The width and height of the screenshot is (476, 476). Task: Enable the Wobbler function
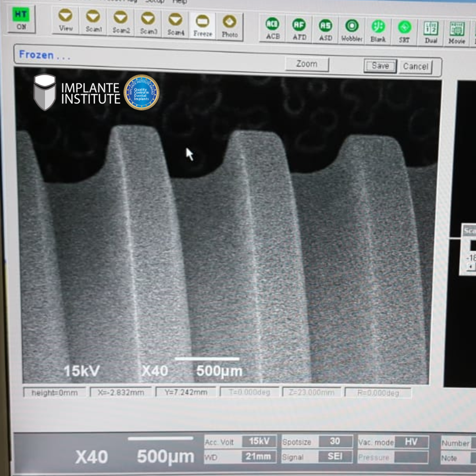351,30
